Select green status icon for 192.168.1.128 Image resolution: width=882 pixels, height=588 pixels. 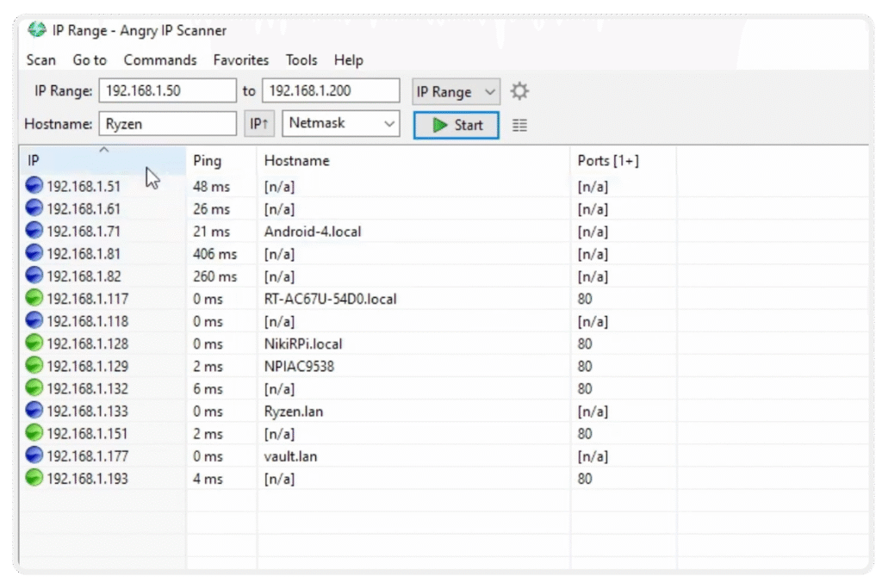(x=34, y=343)
